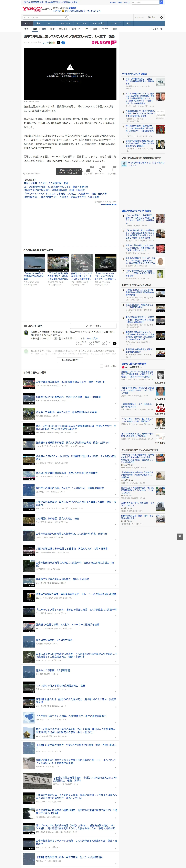
Task: Open デマや誹謗毀損に備えよう article link
Action: [146, 164]
